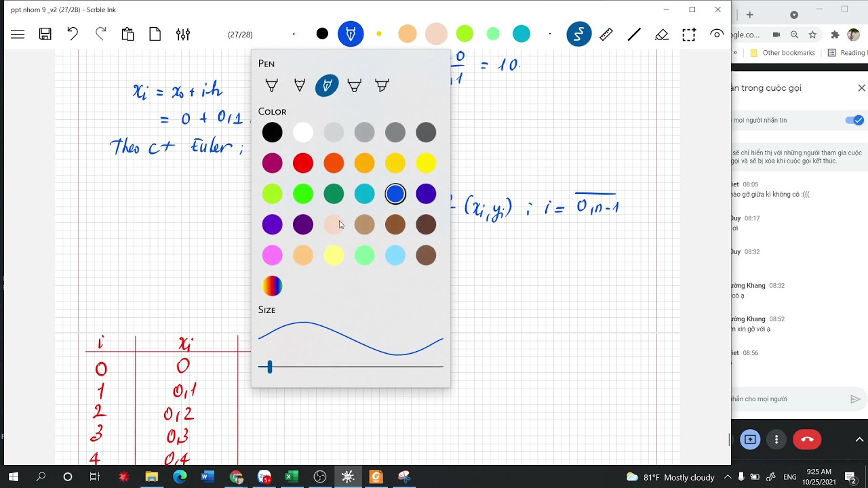
Task: Open the 81°F Mostly cloudy weather widget
Action: pyautogui.click(x=670, y=477)
